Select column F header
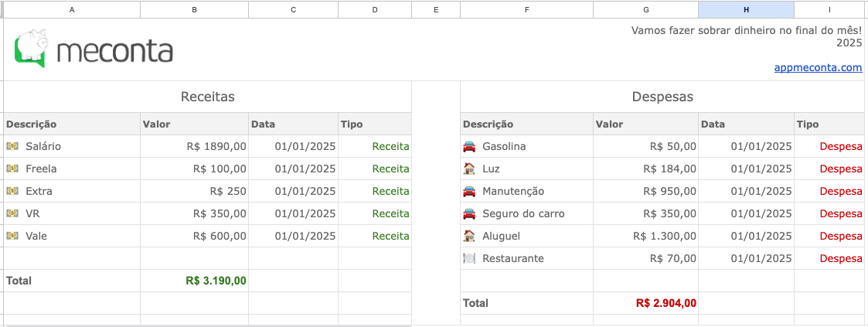 click(526, 9)
